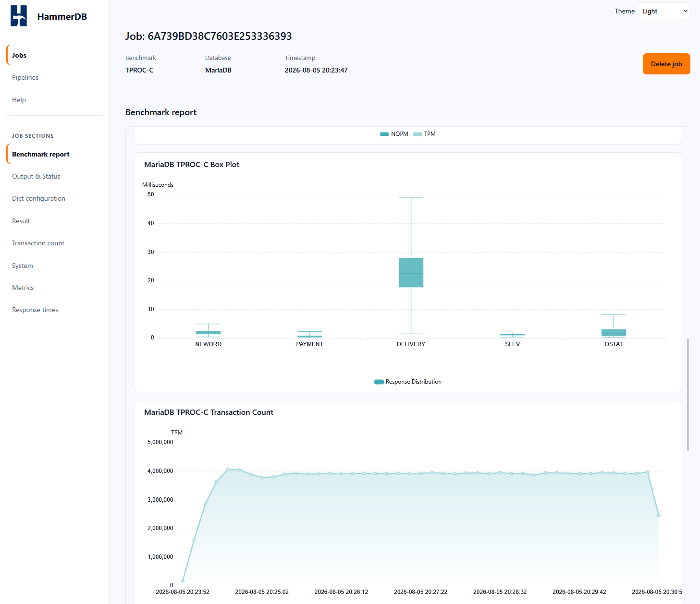View the Metrics section
Screen dimensions: 700x604
[23, 288]
